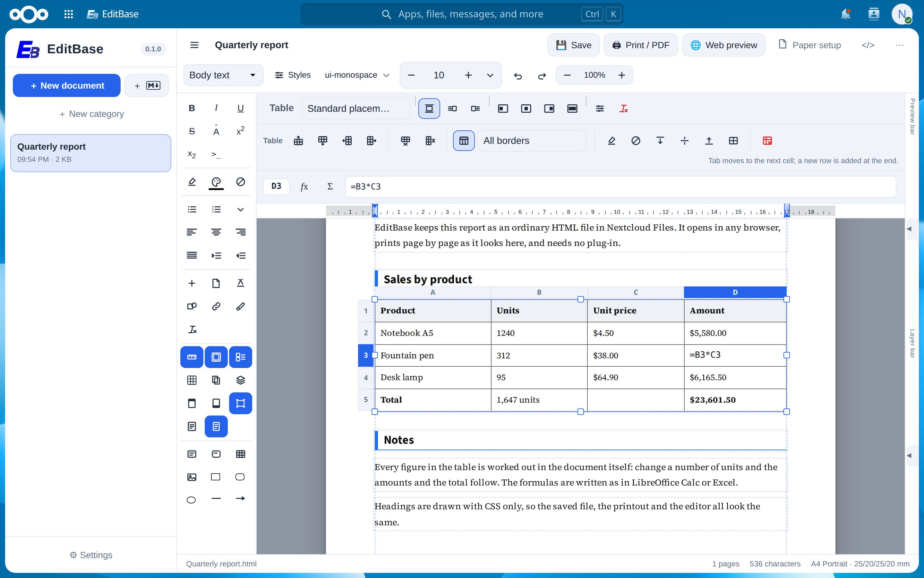Click the Save button
The image size is (924, 578).
(574, 45)
